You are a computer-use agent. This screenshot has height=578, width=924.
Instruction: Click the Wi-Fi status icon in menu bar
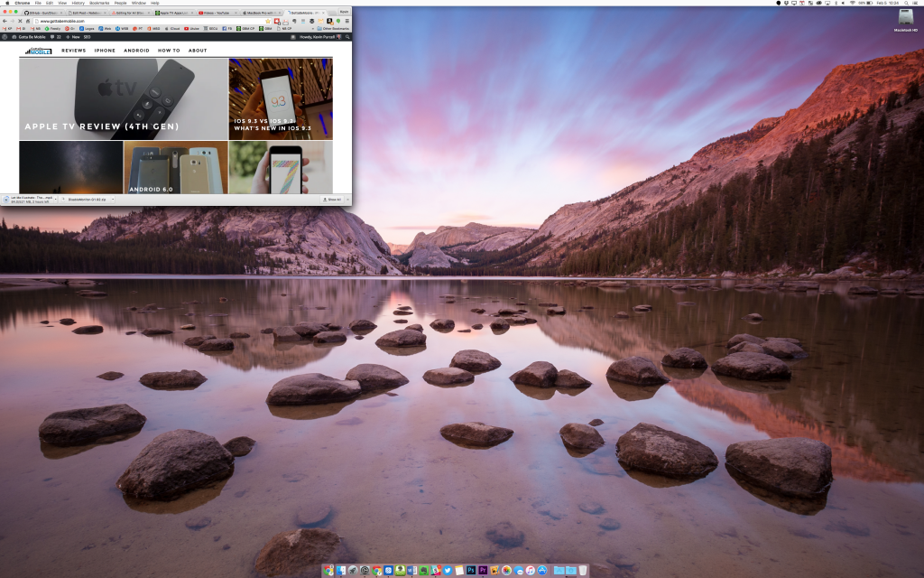click(853, 4)
